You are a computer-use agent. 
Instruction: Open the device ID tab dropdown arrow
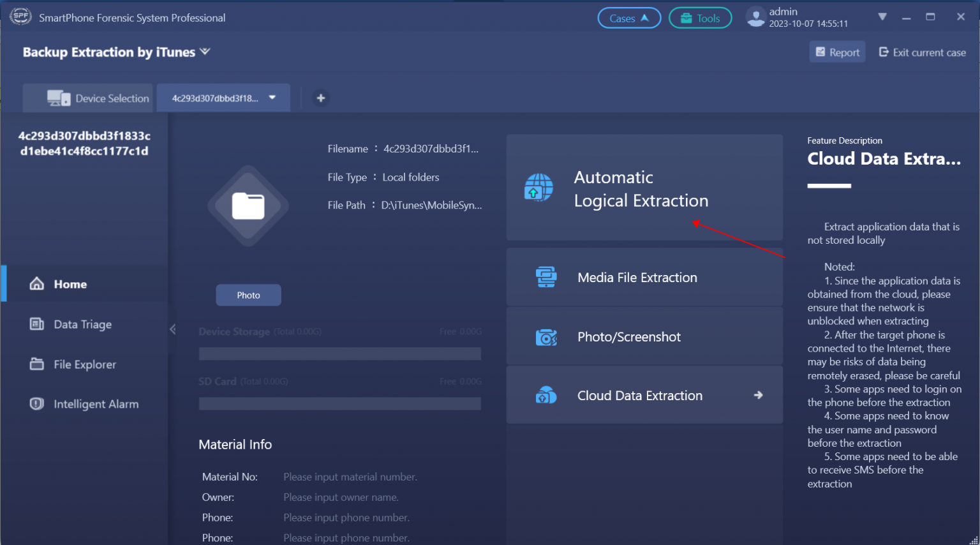(272, 98)
